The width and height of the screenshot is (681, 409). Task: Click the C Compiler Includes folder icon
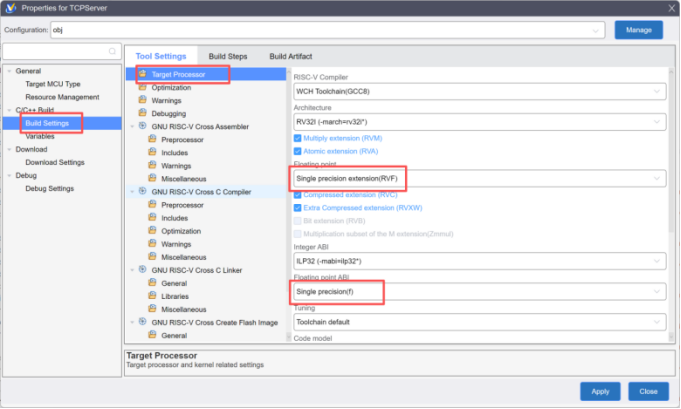tap(152, 217)
